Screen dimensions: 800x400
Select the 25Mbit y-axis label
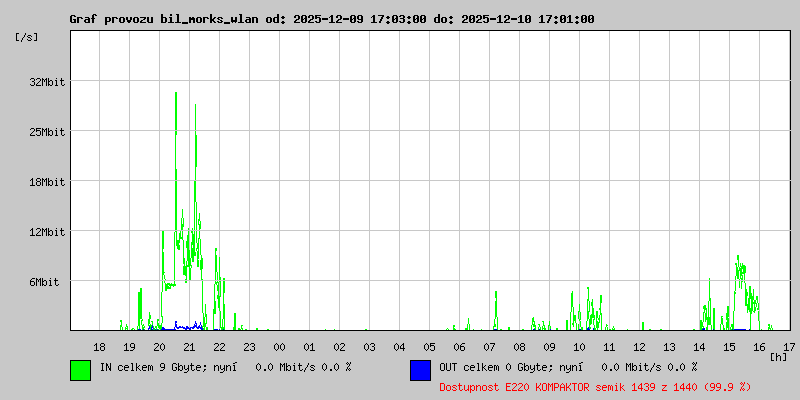click(47, 132)
